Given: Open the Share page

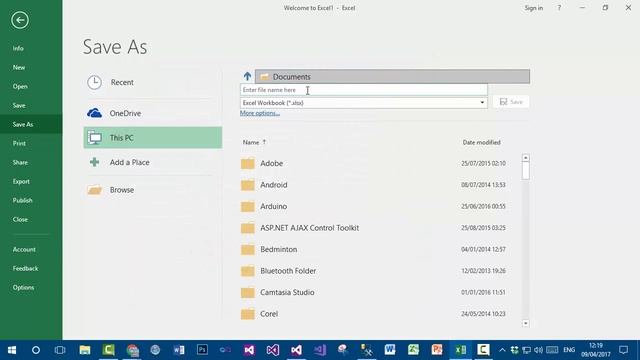Looking at the screenshot, I should coord(20,162).
